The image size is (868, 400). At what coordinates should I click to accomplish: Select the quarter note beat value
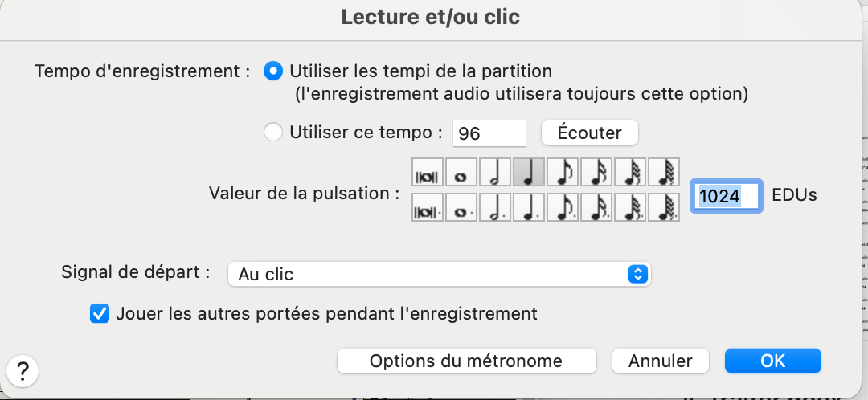click(x=529, y=173)
